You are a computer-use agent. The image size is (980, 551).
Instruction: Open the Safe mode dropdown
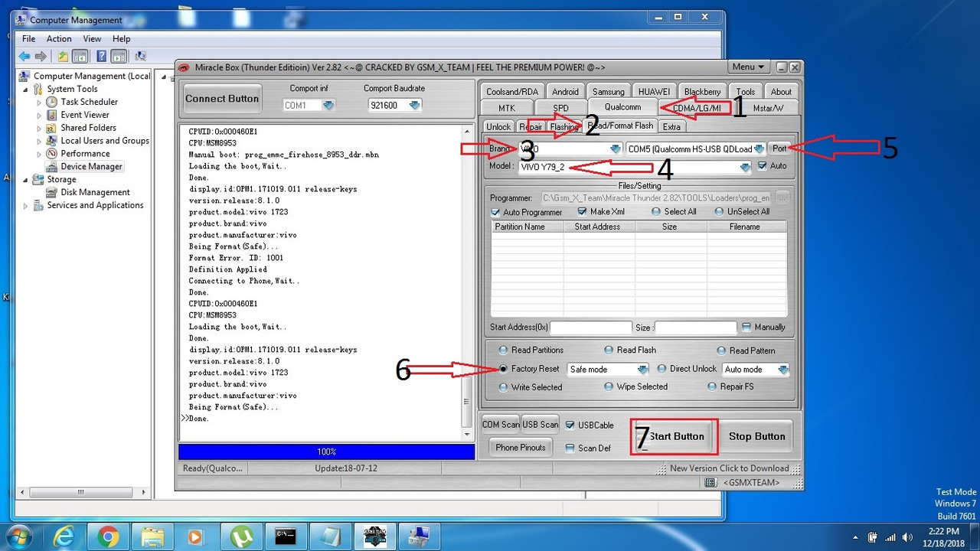(x=643, y=370)
